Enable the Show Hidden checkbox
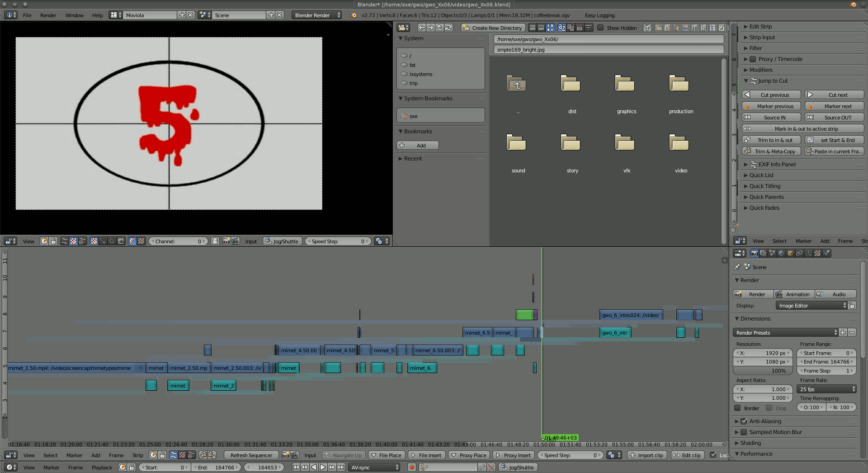 click(x=600, y=28)
